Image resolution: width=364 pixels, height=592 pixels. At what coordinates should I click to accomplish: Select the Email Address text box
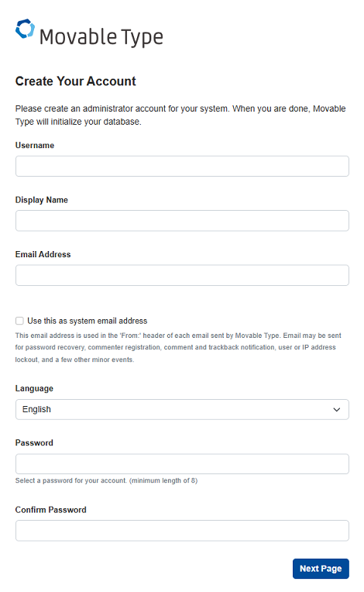click(182, 275)
